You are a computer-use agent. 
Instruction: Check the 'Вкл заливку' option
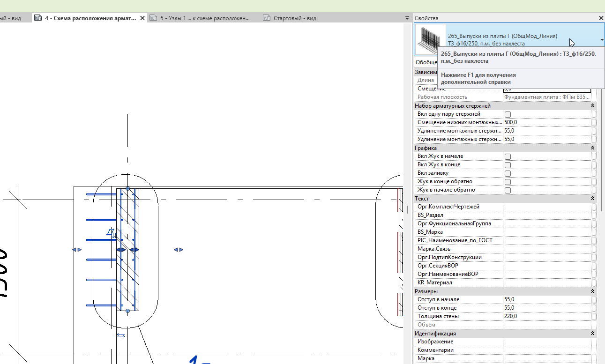[508, 173]
